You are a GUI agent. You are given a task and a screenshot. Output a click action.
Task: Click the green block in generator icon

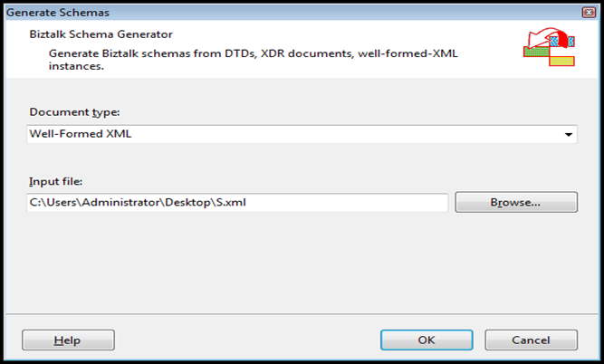click(535, 51)
